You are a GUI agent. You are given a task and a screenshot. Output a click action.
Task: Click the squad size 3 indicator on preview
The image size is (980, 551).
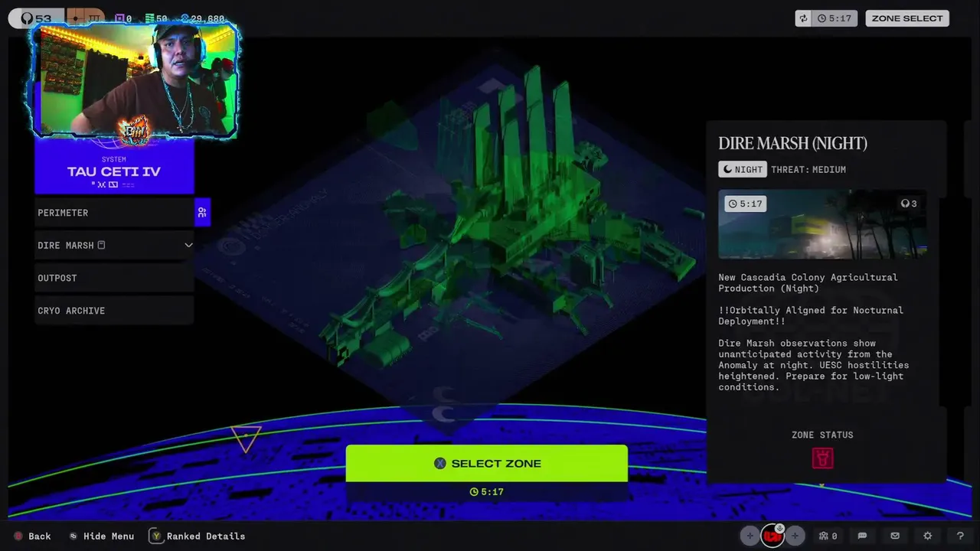(x=909, y=204)
